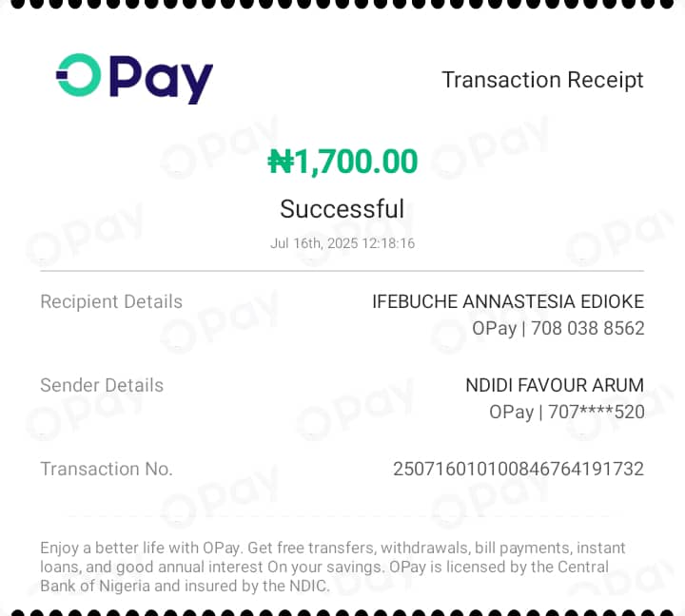Image resolution: width=685 pixels, height=616 pixels.
Task: Select the Transaction Receipt heading
Action: (x=542, y=80)
